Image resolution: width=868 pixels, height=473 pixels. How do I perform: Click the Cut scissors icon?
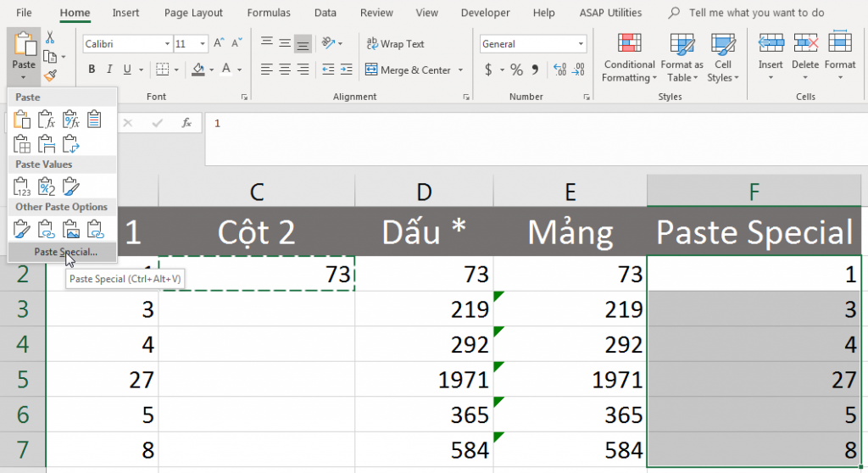tap(50, 37)
